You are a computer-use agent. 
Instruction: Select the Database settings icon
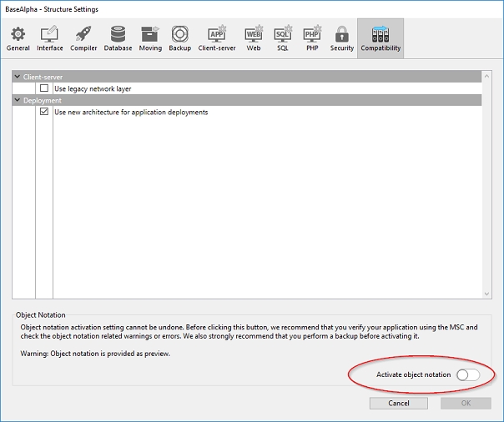tap(118, 38)
